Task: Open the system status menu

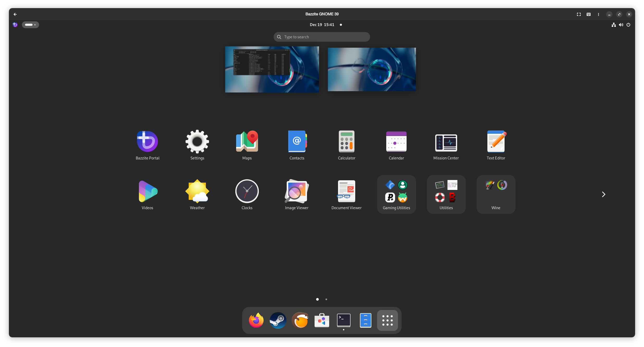Action: click(x=621, y=25)
